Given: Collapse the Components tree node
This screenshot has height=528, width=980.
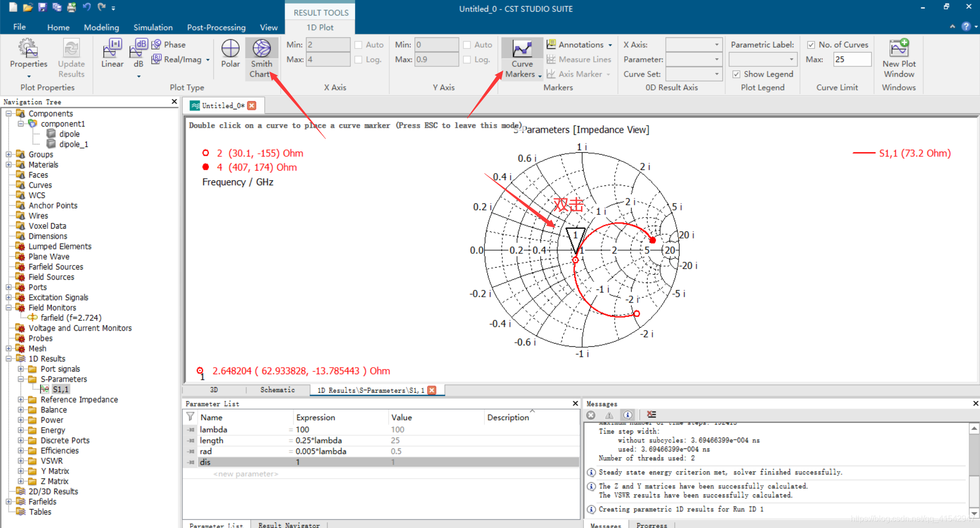Looking at the screenshot, I should 9,113.
